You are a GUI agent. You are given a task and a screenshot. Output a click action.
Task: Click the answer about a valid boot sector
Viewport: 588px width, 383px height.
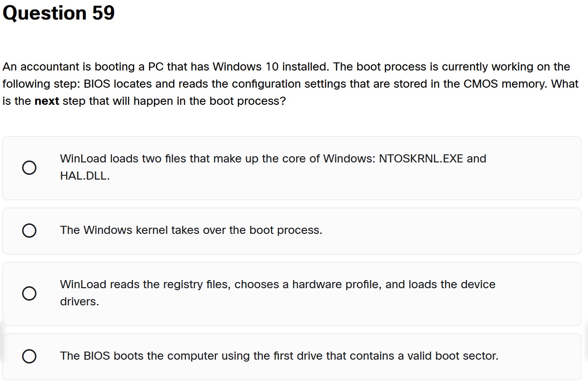click(279, 355)
